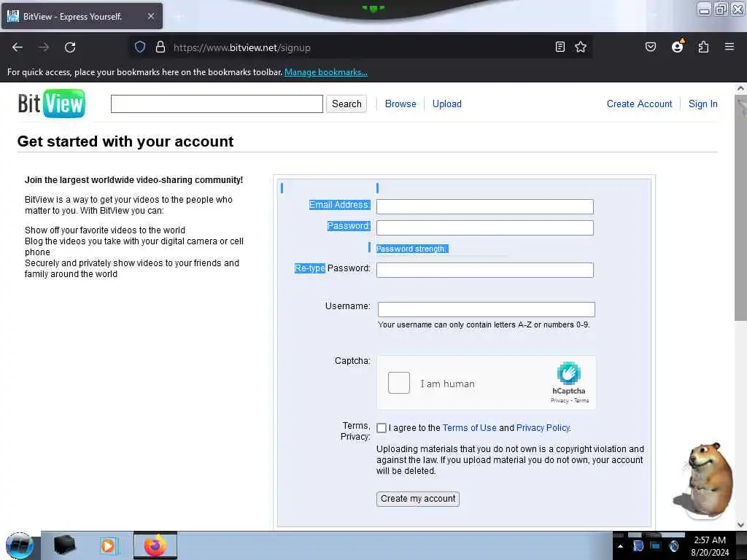The height and width of the screenshot is (560, 747).
Task: Click the Email Address label
Action: click(339, 205)
